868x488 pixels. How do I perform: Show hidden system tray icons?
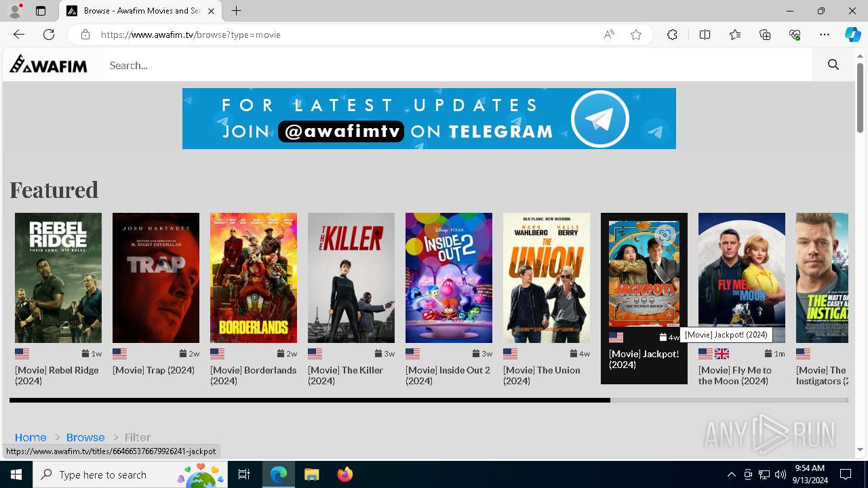point(732,474)
